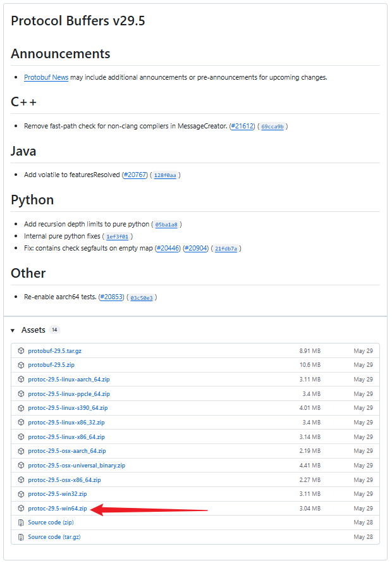Open pull request #20853 link
392x563 pixels.
tap(111, 297)
